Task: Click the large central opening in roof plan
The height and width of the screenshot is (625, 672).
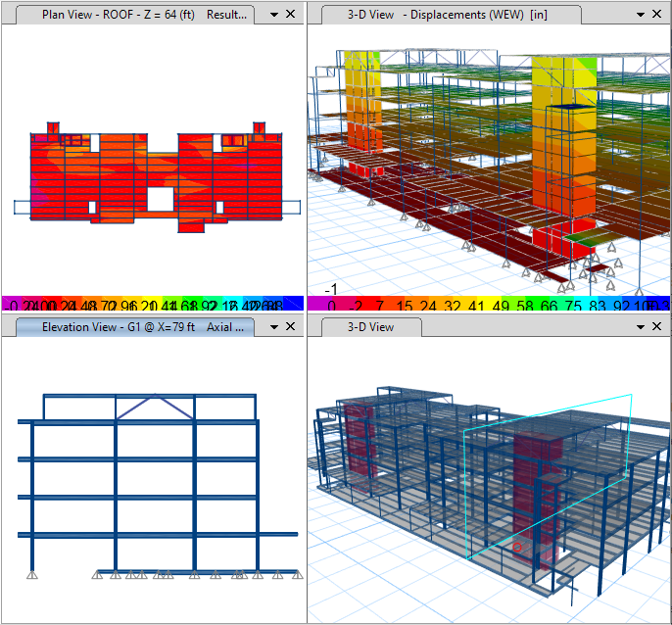Action: 160,199
